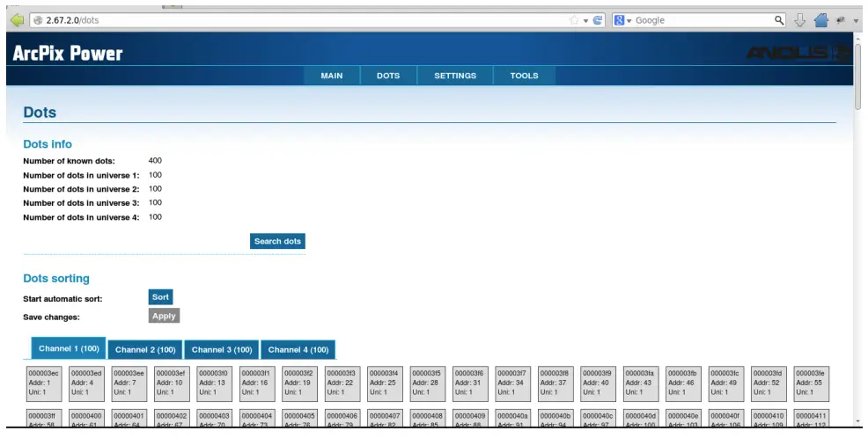Viewport: 868px width, 438px height.
Task: Select dot 000003fa at Addr 43
Action: tap(641, 383)
